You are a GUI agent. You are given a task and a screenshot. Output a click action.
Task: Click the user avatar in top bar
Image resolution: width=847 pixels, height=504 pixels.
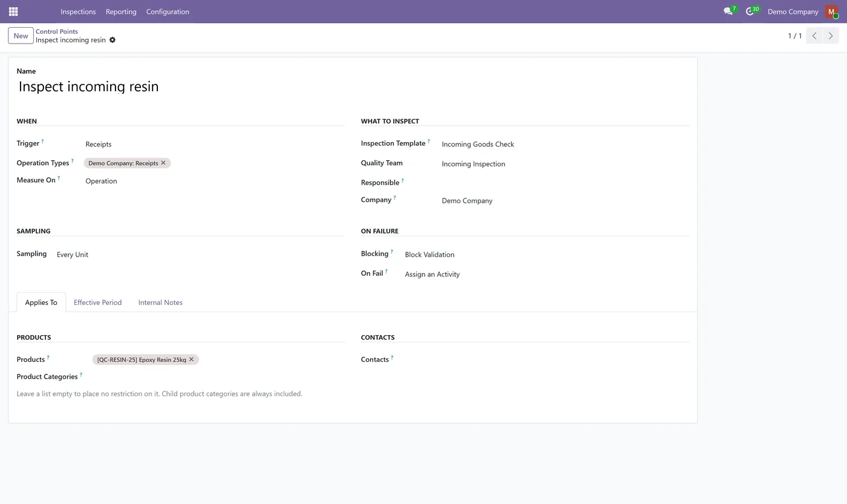tap(831, 11)
